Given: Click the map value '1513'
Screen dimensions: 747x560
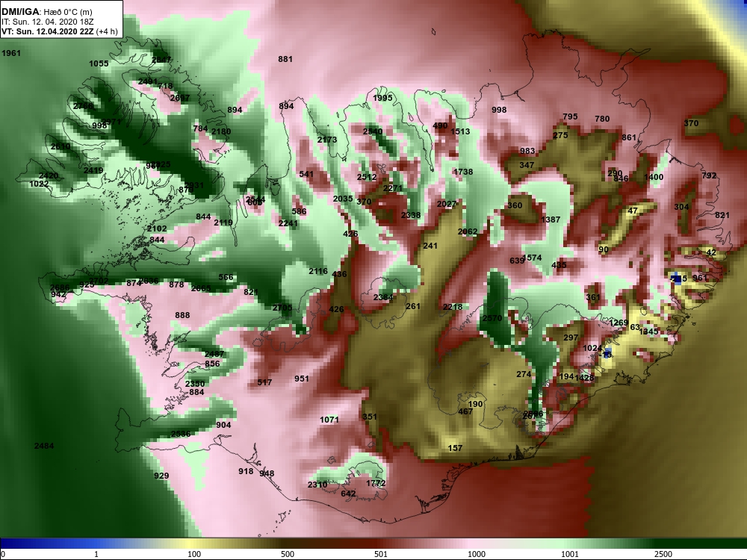Looking at the screenshot, I should (x=460, y=131).
